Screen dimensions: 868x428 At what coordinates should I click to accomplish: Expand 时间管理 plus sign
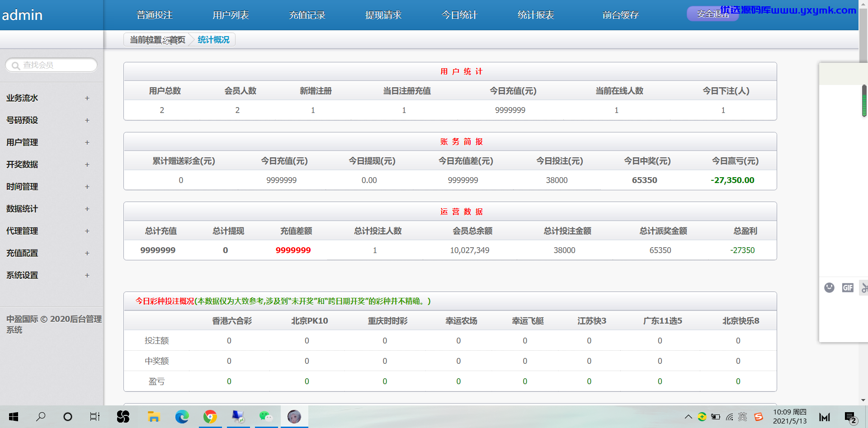(x=87, y=187)
